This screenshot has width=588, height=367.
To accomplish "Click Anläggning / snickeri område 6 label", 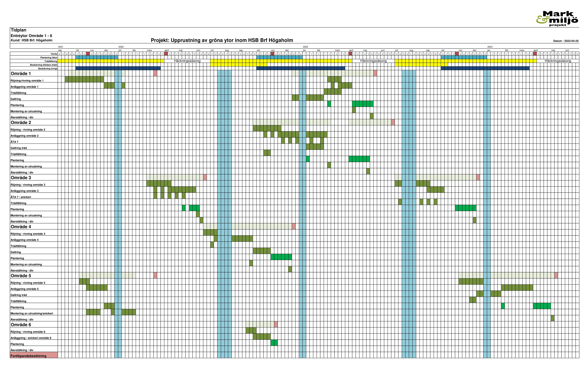I will point(31,338).
